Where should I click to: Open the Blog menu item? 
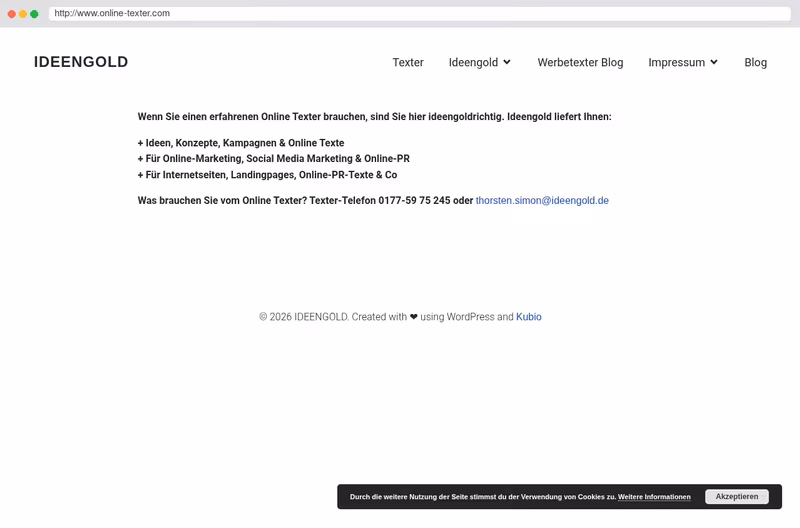click(755, 62)
